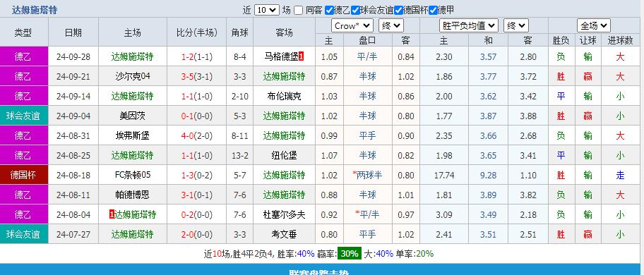Image resolution: width=644 pixels, height=275 pixels.
Task: Click the 1-3(0-2) score for FC条顿05
Action: (197, 175)
